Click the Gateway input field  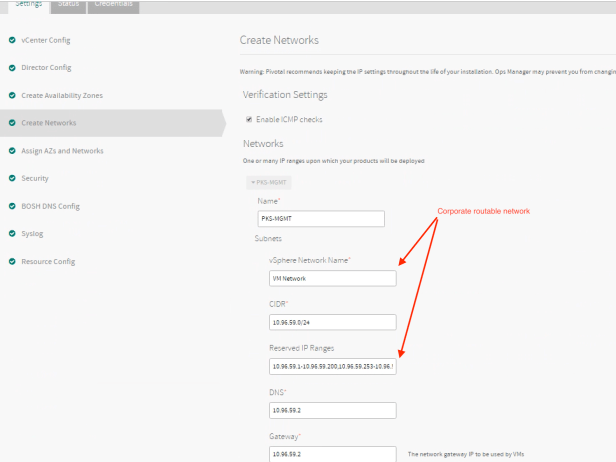pos(332,454)
